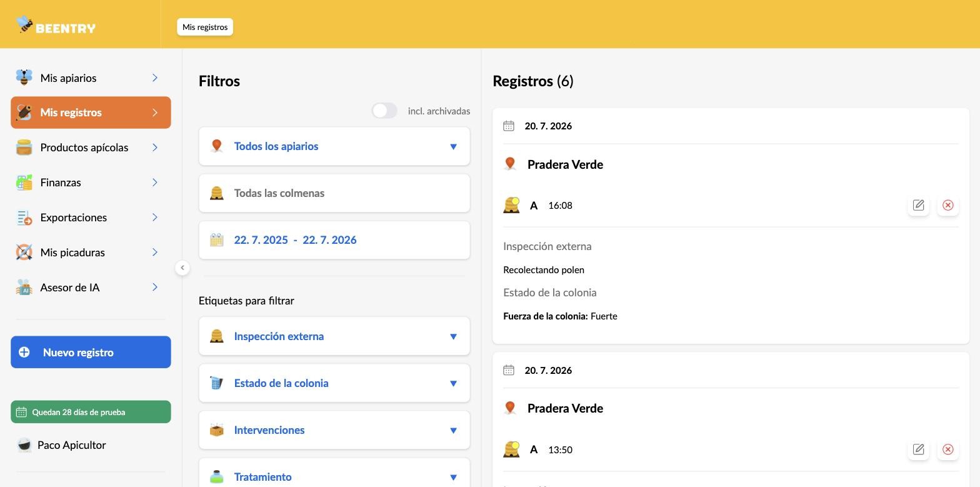Screen dimensions: 980x487
Task: Click the calendar icon in date range filter
Action: point(216,240)
